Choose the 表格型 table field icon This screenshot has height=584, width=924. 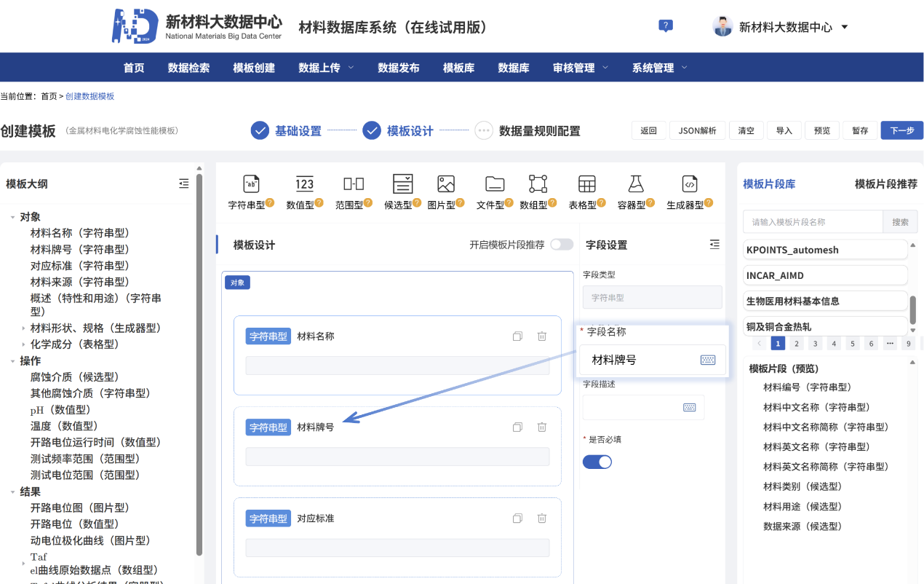[x=586, y=184]
